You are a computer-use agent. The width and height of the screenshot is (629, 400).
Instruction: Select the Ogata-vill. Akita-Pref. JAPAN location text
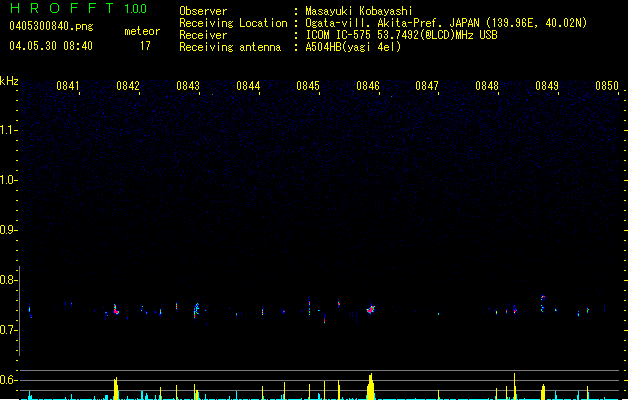pyautogui.click(x=446, y=23)
